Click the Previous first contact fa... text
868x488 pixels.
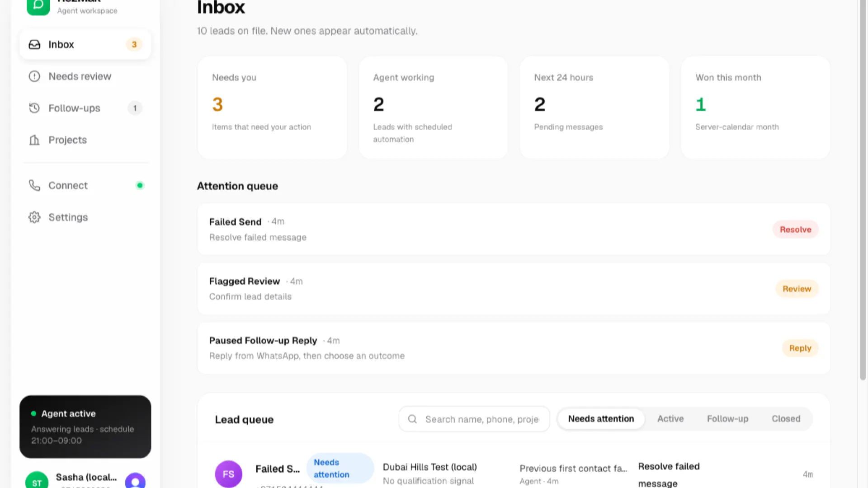[573, 468]
